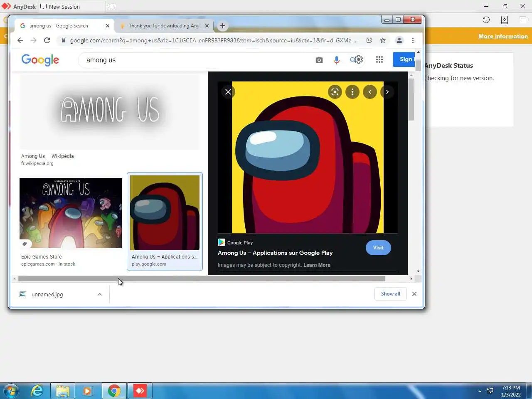Open the Windows Start menu

pos(11,391)
